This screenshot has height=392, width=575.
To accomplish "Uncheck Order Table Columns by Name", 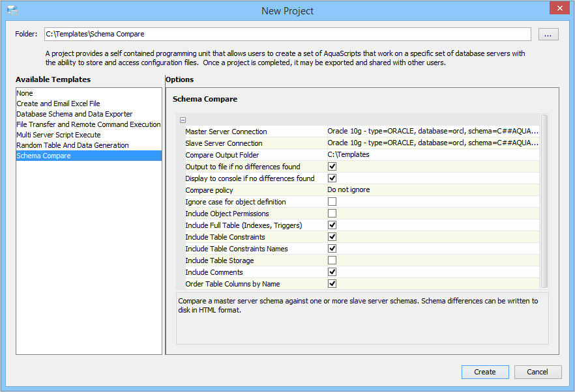I will point(332,284).
